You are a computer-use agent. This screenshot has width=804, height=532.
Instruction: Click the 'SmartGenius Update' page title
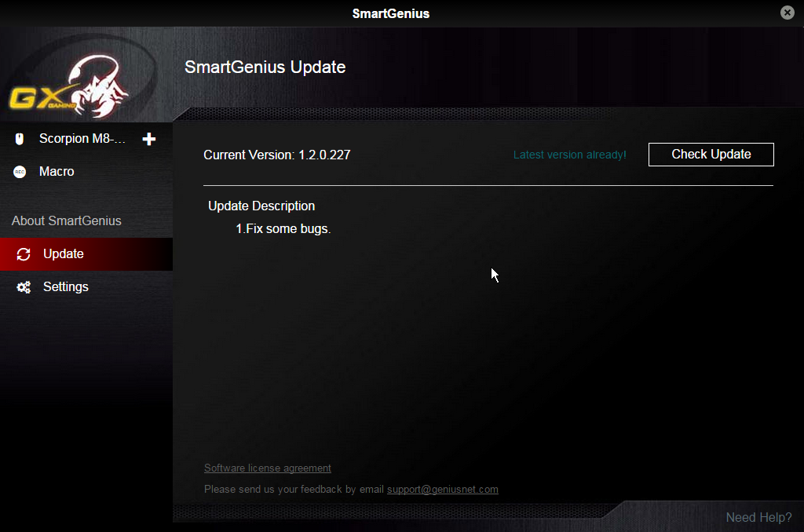tap(265, 67)
